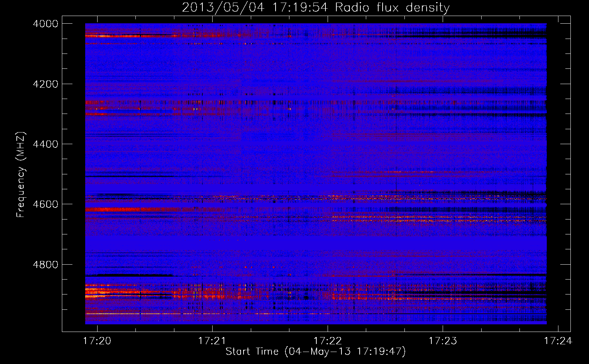Screen dimensions: 589x364
Task: Click the 4600 frequency tick label
Action: coord(46,204)
